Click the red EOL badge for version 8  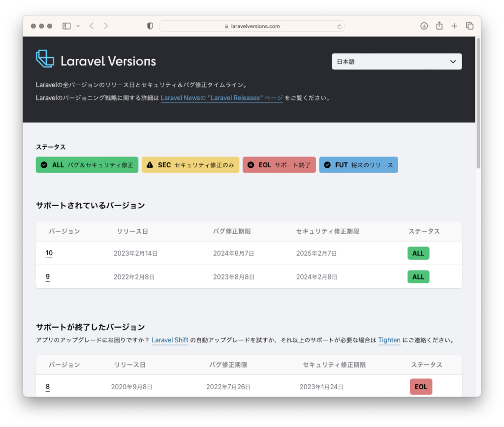pos(421,387)
